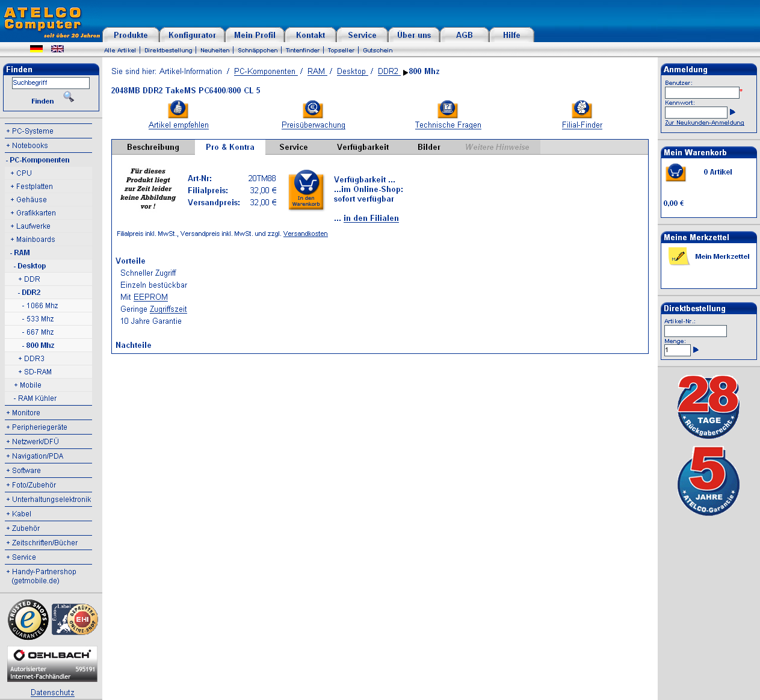760x700 pixels.
Task: Click the Mein Warenkorb basket icon
Action: (676, 173)
